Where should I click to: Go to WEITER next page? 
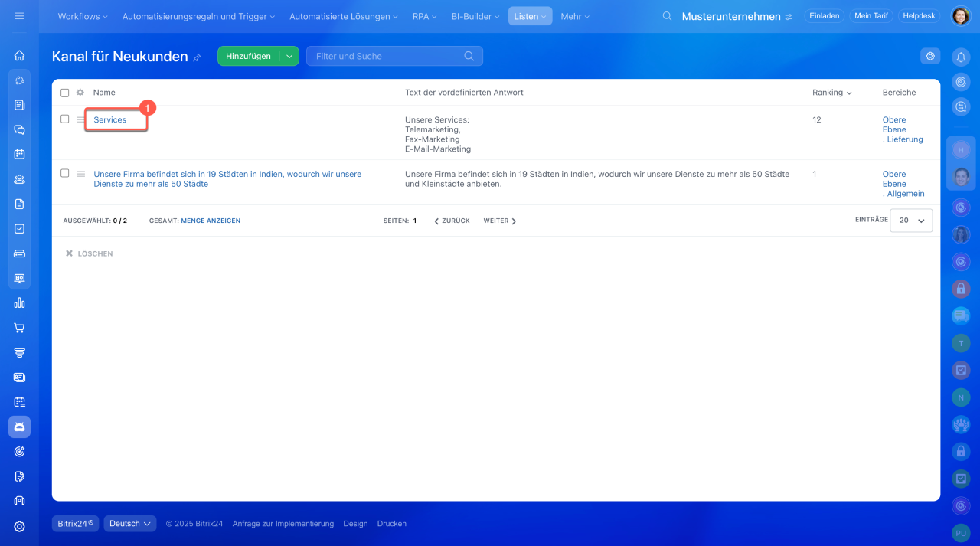coord(500,221)
